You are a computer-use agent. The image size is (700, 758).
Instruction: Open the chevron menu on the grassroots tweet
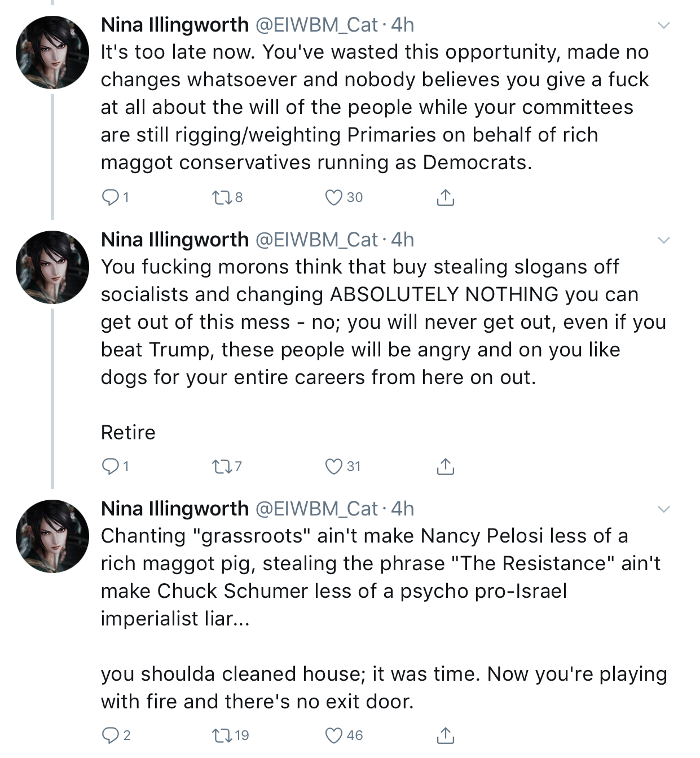(x=664, y=509)
